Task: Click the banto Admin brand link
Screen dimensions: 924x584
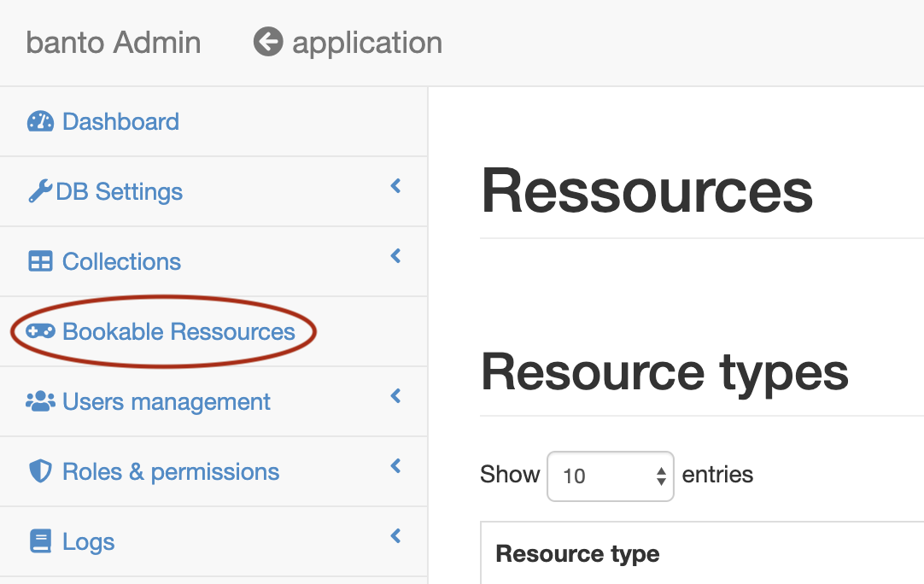Action: pyautogui.click(x=113, y=42)
